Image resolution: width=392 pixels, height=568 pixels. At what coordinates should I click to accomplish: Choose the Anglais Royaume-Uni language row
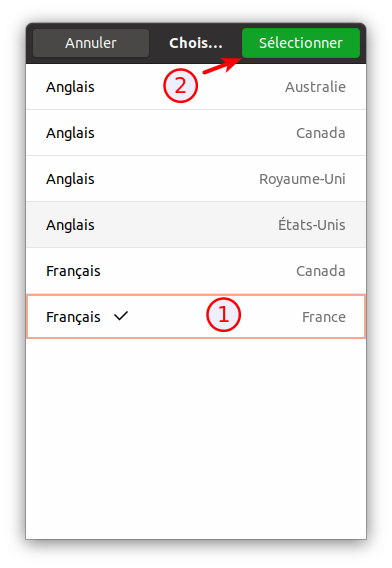coord(196,179)
